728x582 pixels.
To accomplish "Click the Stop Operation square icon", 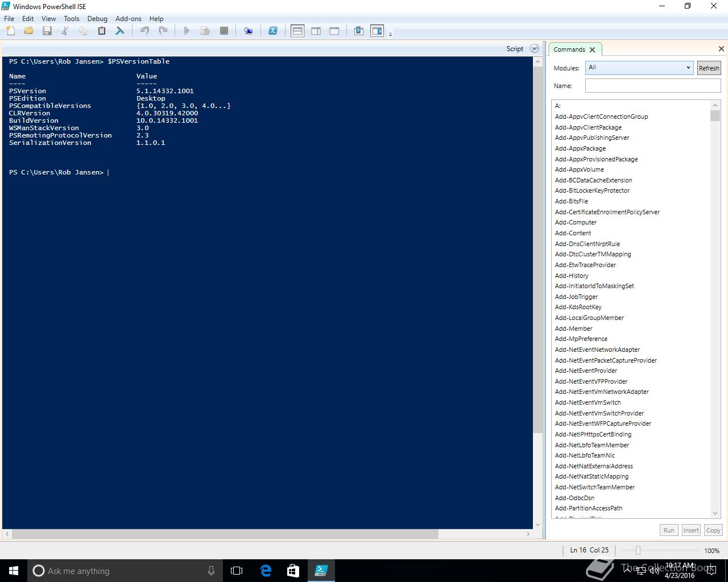I will click(224, 31).
